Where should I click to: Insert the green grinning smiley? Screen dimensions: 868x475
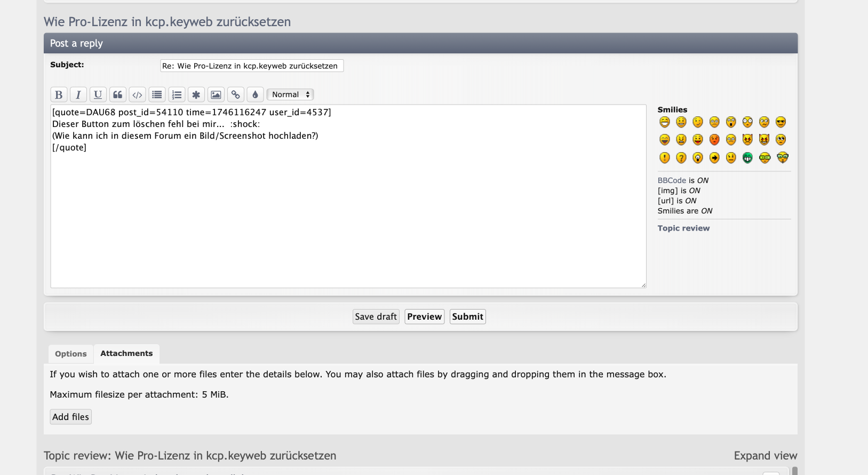click(x=747, y=158)
